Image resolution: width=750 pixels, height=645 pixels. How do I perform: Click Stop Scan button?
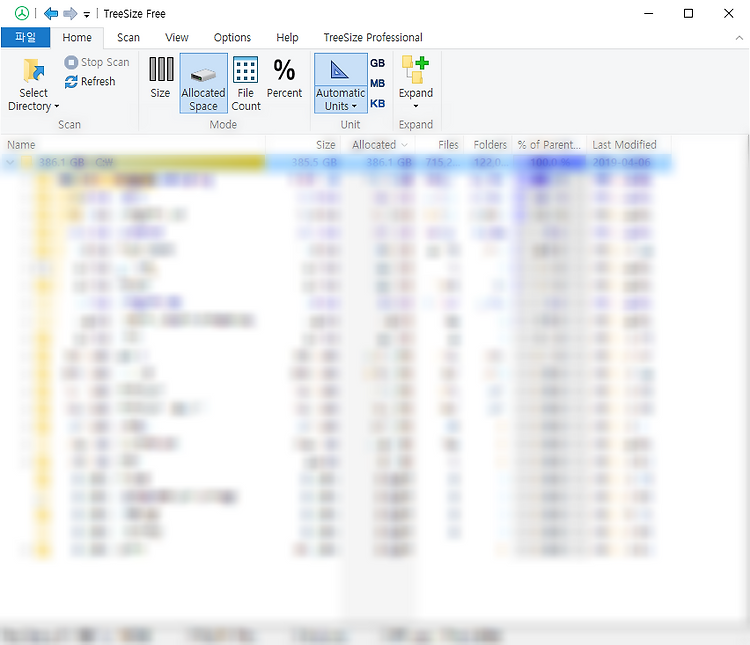coord(97,62)
